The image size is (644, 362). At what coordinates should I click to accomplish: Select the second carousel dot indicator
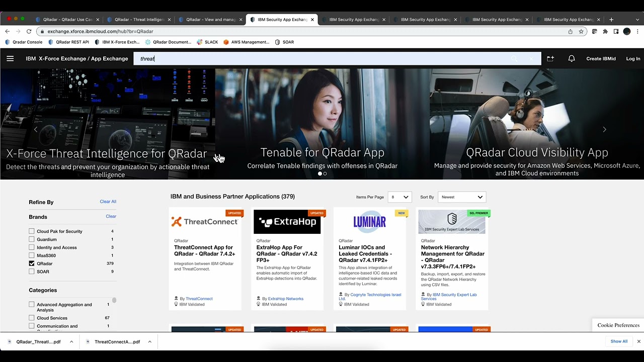coord(325,173)
